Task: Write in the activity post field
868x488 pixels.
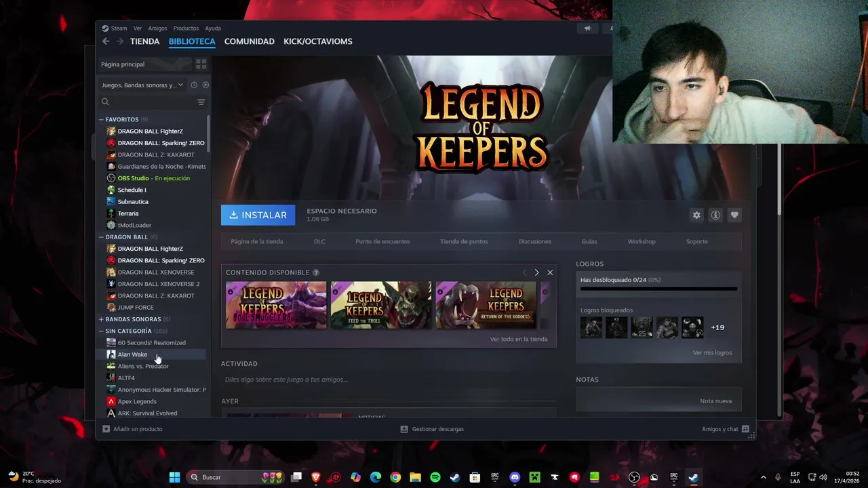Action: (x=389, y=380)
